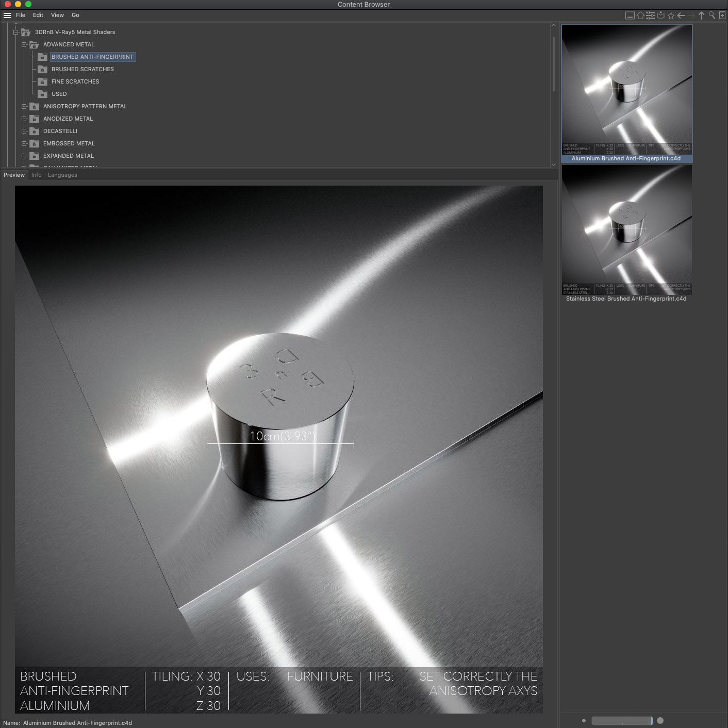Go to the home location via the house icon

[x=640, y=15]
